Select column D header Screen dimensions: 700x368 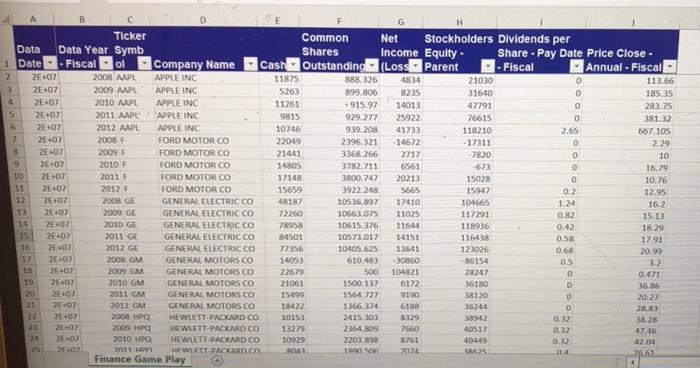(x=203, y=20)
